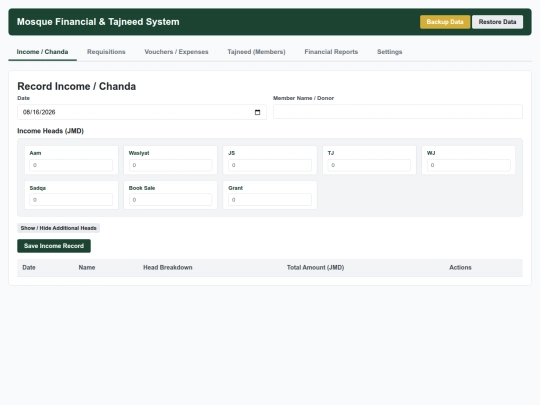The width and height of the screenshot is (540, 405).
Task: Click the Actions column header
Action: [460, 268]
